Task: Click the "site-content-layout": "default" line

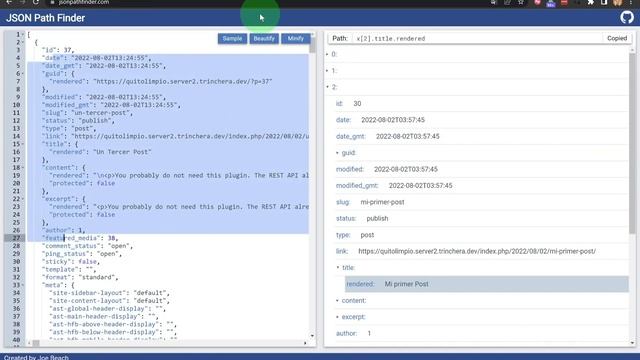Action: pyautogui.click(x=109, y=300)
